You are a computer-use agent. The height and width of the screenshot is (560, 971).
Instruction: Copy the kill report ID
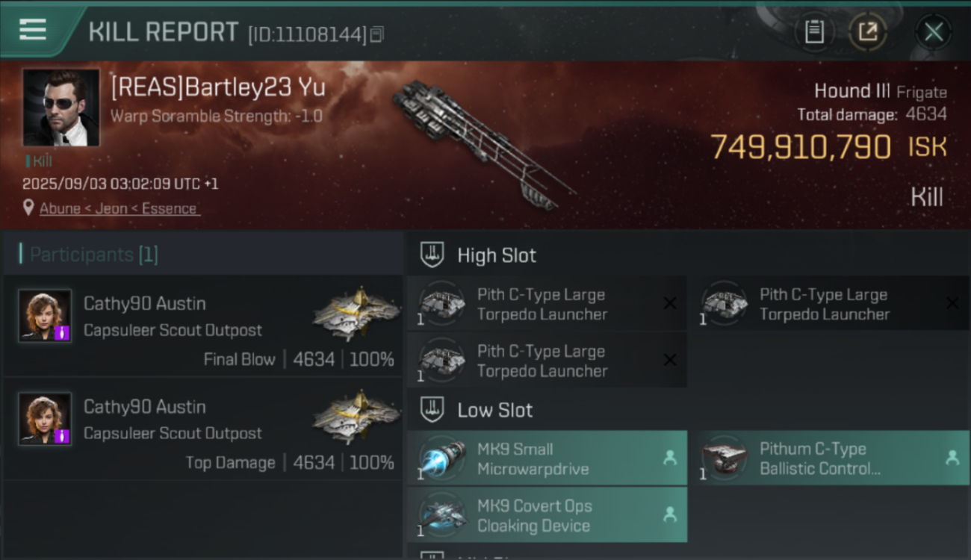[377, 34]
